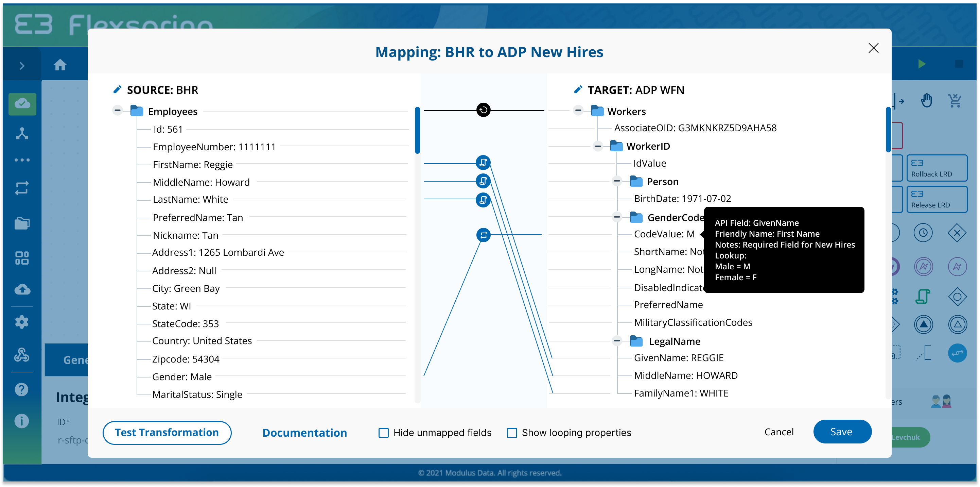Collapse the Employees folder

pos(118,111)
